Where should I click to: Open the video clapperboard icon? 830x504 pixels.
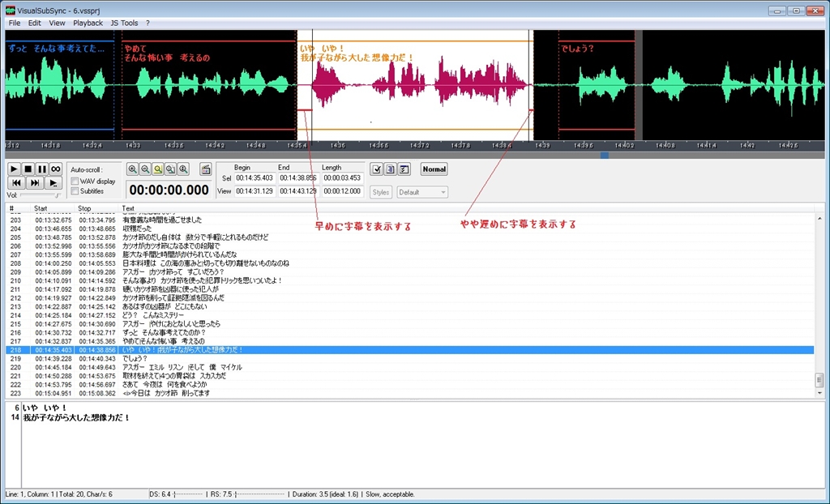(206, 169)
